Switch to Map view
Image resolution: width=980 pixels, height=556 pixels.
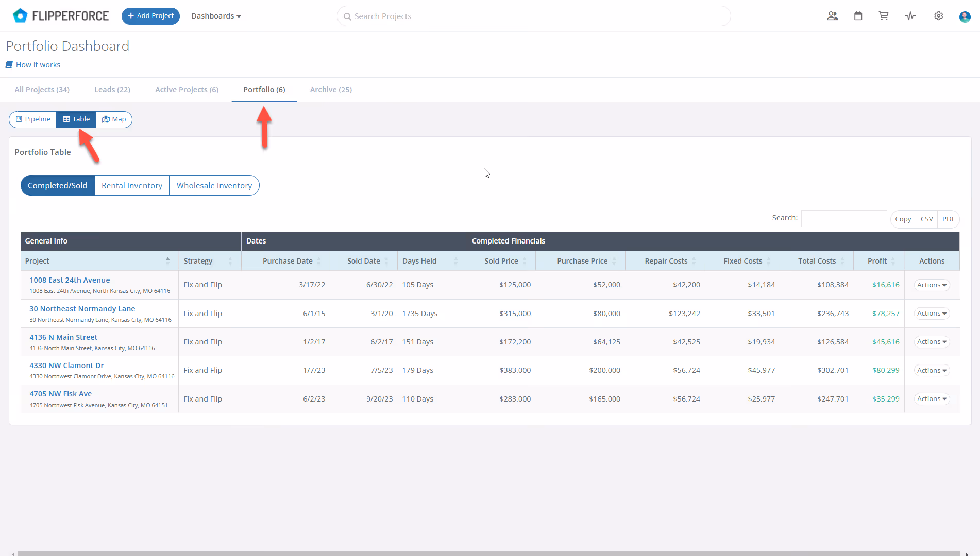(114, 119)
